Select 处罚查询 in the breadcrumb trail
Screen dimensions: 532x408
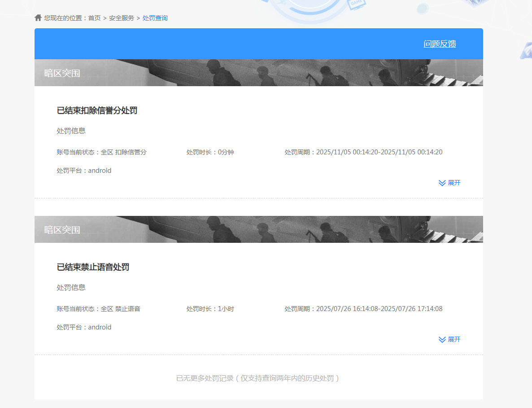(x=155, y=18)
